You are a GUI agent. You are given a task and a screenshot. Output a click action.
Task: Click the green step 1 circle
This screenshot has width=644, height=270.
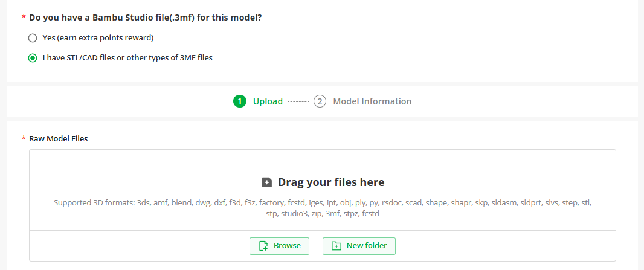(239, 101)
